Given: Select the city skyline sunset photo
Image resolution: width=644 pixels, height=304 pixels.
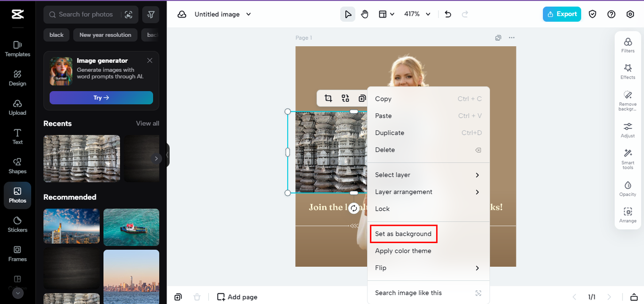Looking at the screenshot, I should pyautogui.click(x=131, y=277).
